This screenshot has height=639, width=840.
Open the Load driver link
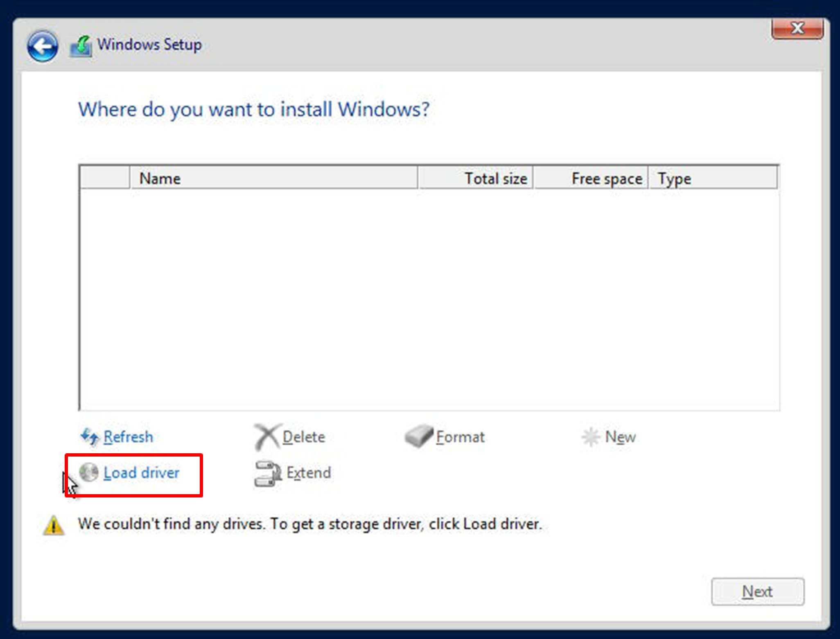(141, 473)
